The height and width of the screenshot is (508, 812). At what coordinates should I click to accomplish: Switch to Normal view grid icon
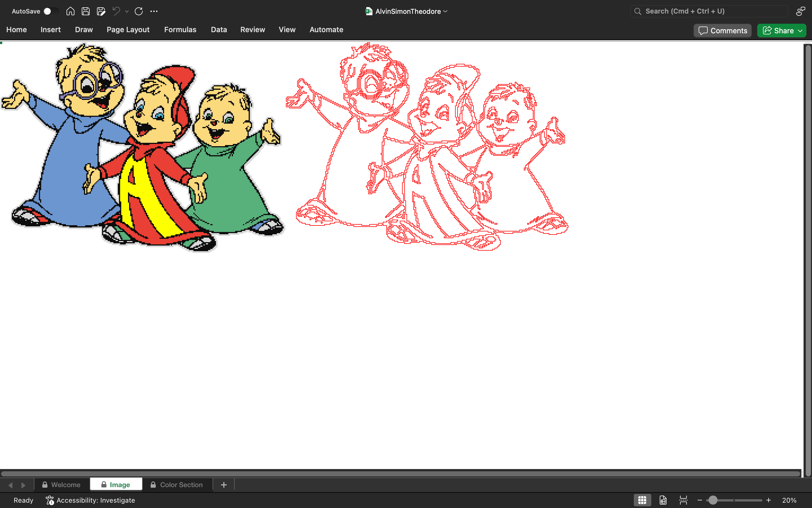tap(642, 500)
